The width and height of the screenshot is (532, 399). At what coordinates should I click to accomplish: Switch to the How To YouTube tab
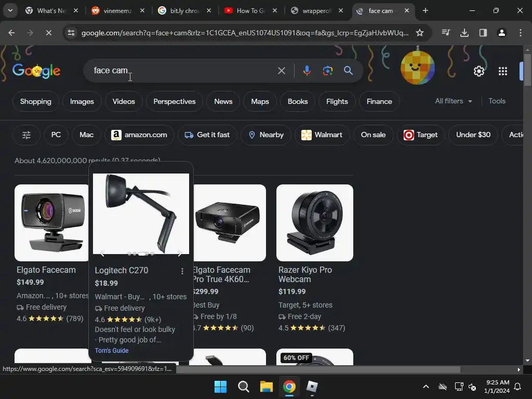click(x=251, y=10)
